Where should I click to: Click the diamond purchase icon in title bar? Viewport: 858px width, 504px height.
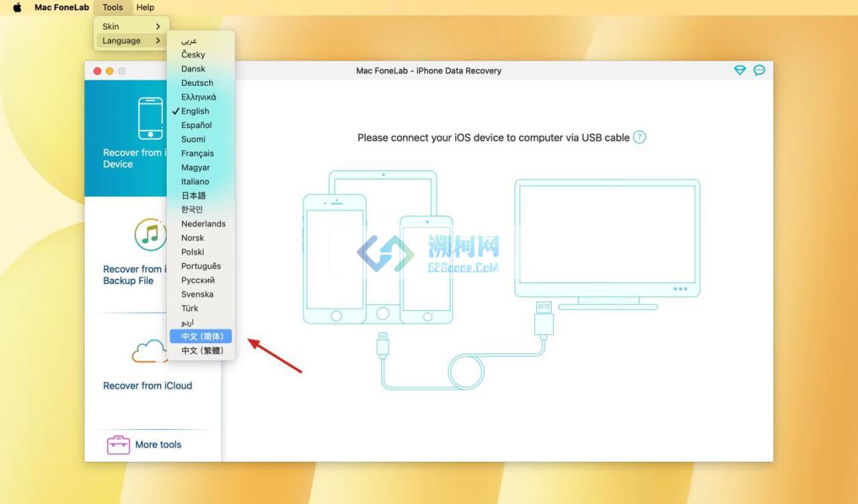point(740,70)
